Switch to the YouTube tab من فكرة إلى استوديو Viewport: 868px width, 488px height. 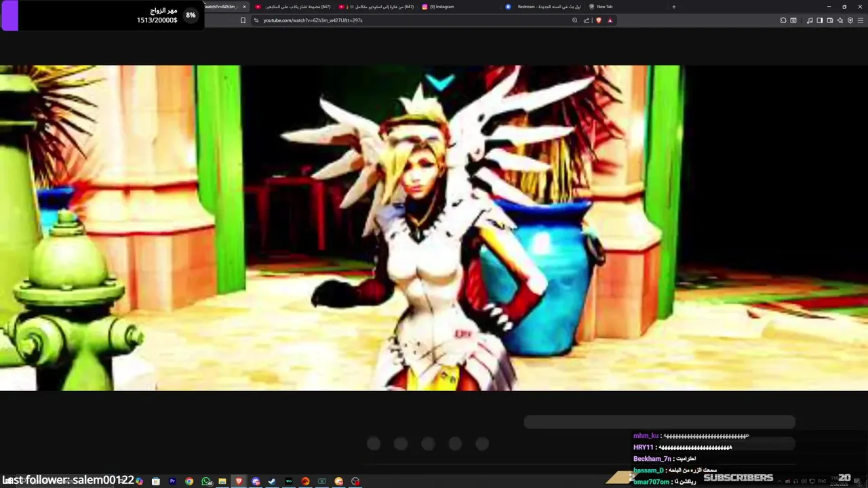376,7
